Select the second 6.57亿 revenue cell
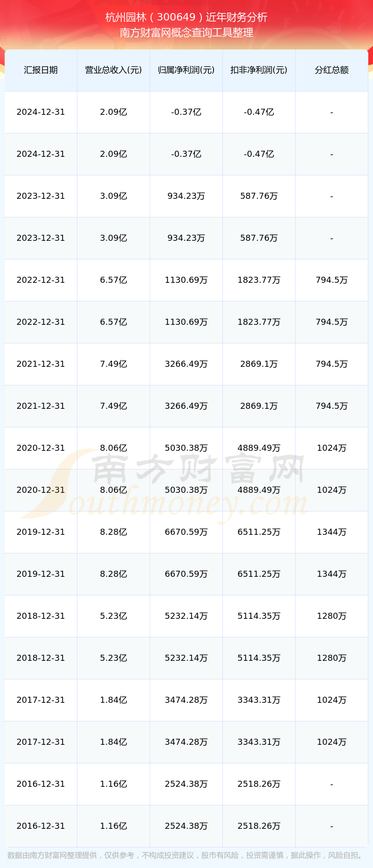The width and height of the screenshot is (373, 868). click(x=113, y=322)
